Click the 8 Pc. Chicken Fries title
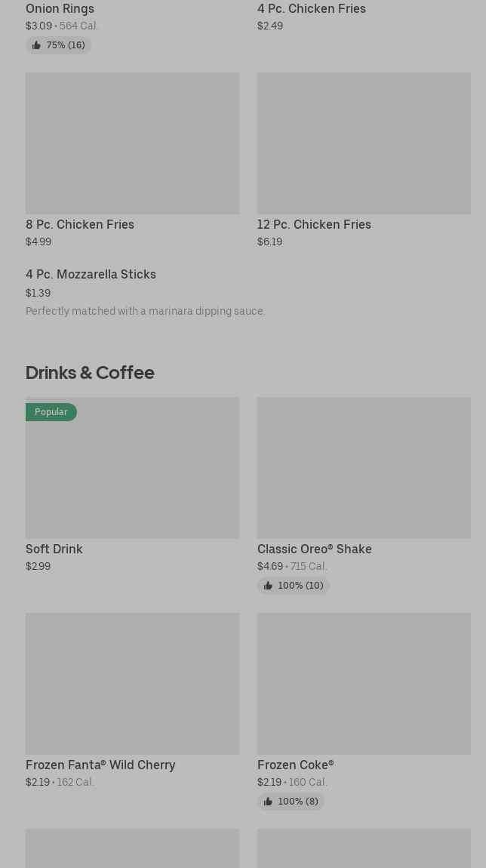This screenshot has width=486, height=868. 80,224
